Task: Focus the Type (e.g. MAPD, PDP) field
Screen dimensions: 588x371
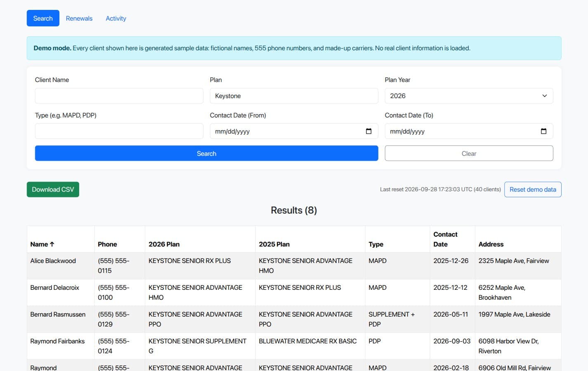Action: pos(119,131)
